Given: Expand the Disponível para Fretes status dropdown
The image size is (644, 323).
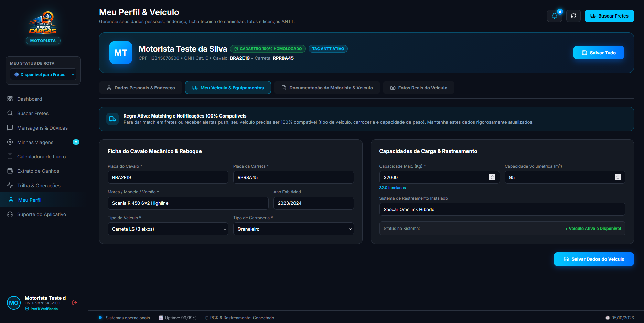Looking at the screenshot, I should coord(43,74).
